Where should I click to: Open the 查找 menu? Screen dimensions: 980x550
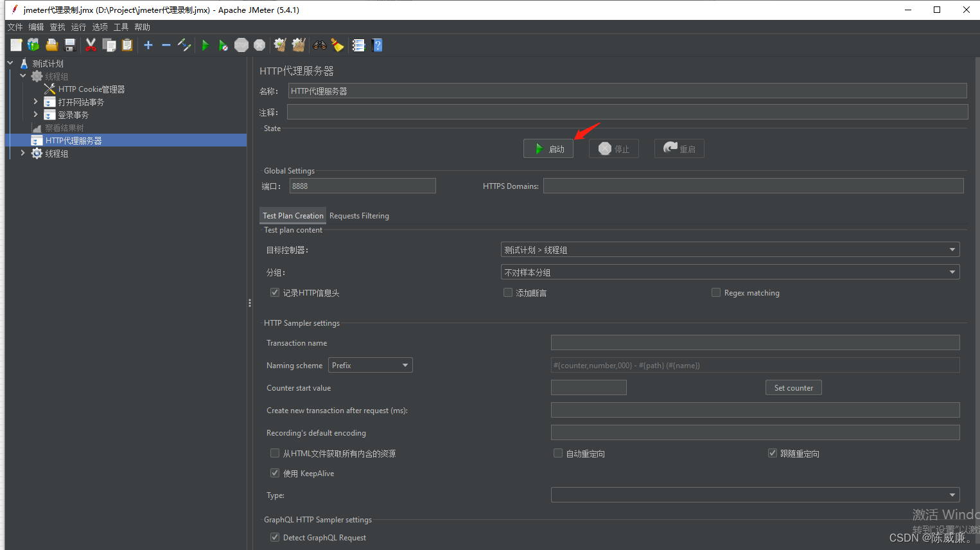coord(57,27)
